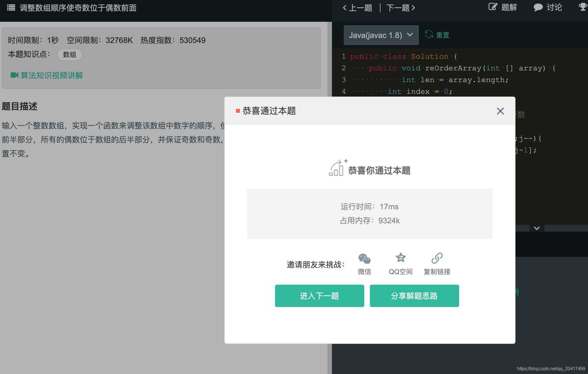Click the chart icon beside 恭喜你通过本题
Viewport: 588px width, 374px height.
coord(338,168)
